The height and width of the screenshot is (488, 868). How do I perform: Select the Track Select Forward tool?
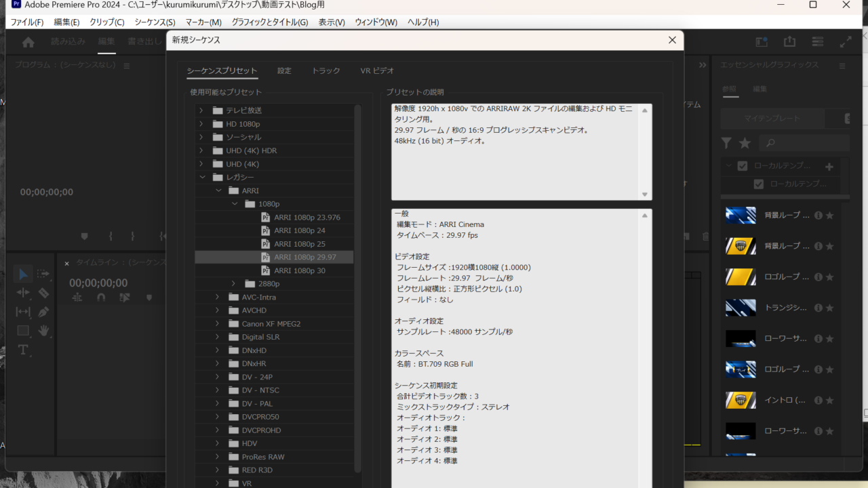[43, 274]
